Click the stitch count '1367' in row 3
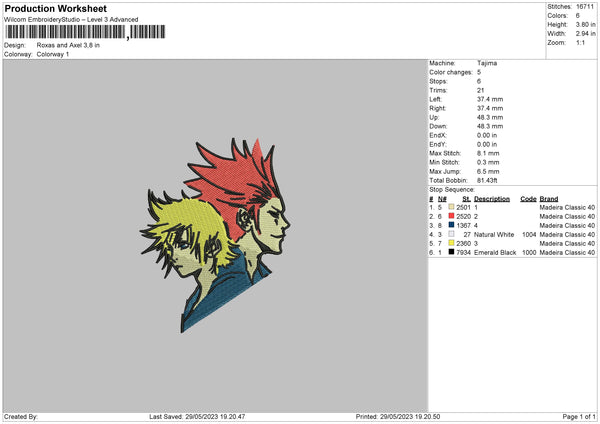 (x=463, y=225)
